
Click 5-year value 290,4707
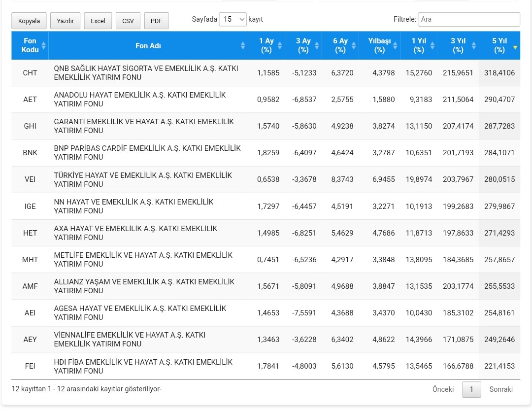coord(499,100)
